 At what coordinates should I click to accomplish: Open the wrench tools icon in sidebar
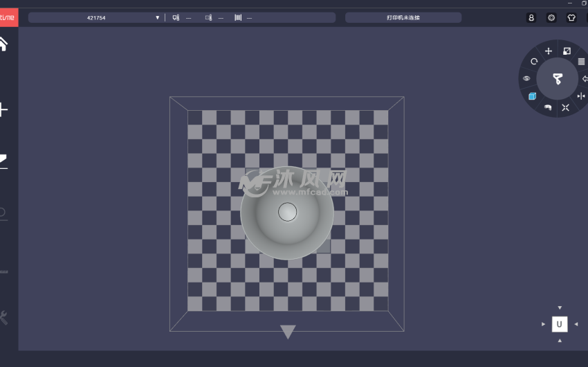(x=3, y=318)
